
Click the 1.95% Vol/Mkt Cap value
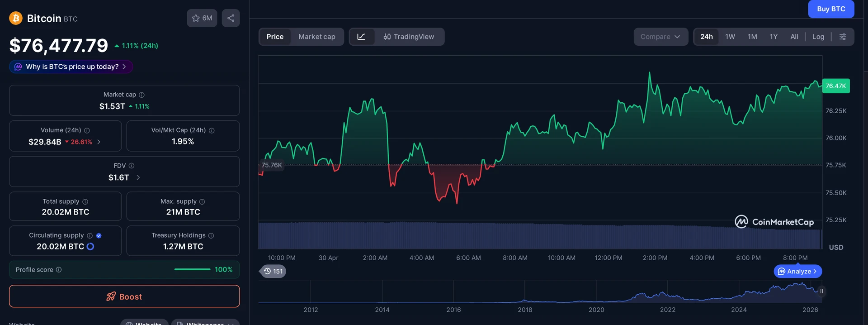click(183, 142)
